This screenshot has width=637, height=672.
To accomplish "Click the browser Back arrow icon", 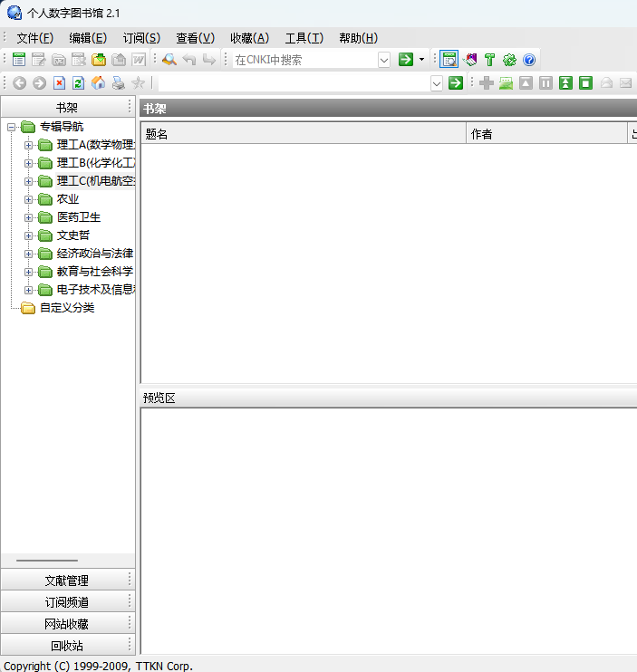I will click(19, 83).
